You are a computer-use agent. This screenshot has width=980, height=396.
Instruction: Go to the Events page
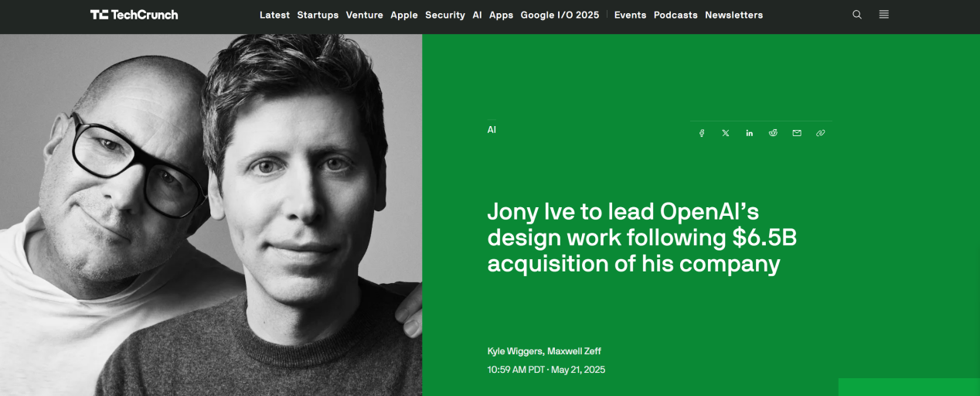click(x=630, y=15)
